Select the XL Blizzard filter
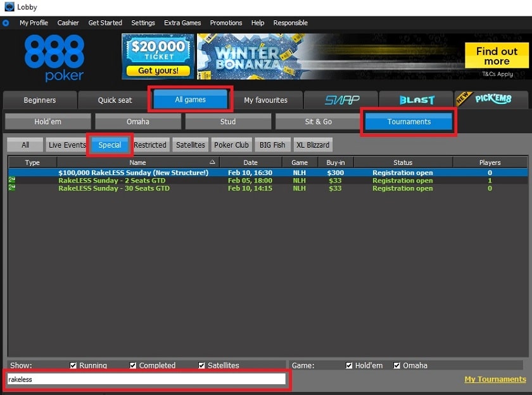This screenshot has height=395, width=532. (313, 145)
